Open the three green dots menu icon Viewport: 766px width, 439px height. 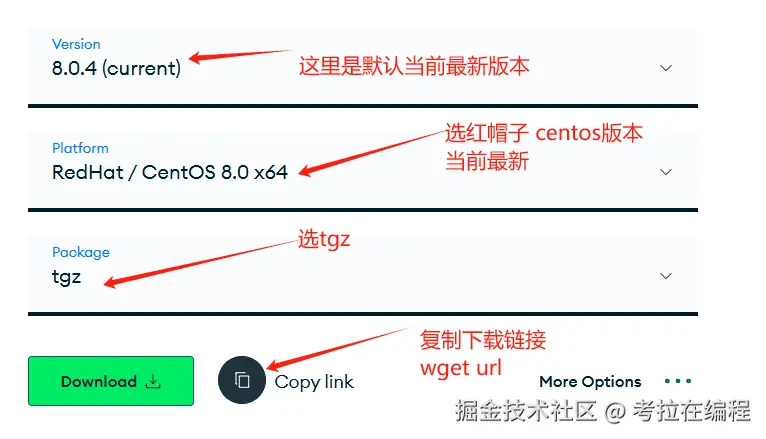pos(678,381)
